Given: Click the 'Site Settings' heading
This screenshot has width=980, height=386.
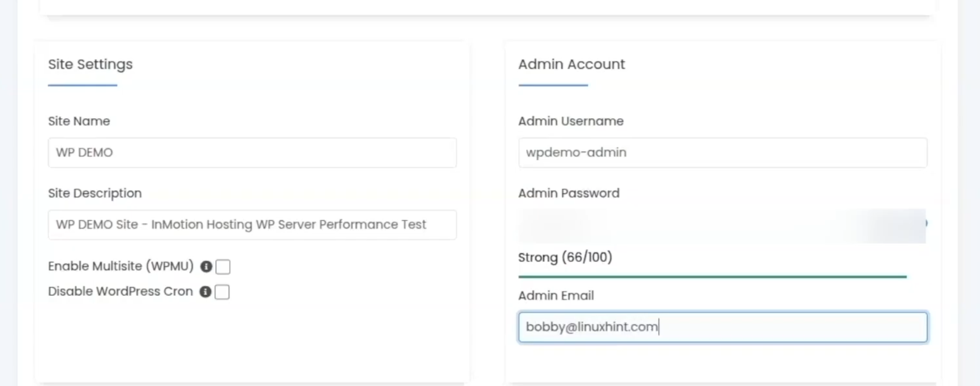Looking at the screenshot, I should [90, 65].
